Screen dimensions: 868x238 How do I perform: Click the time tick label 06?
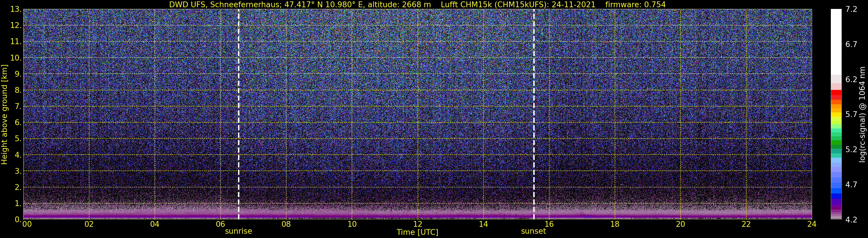(x=220, y=224)
